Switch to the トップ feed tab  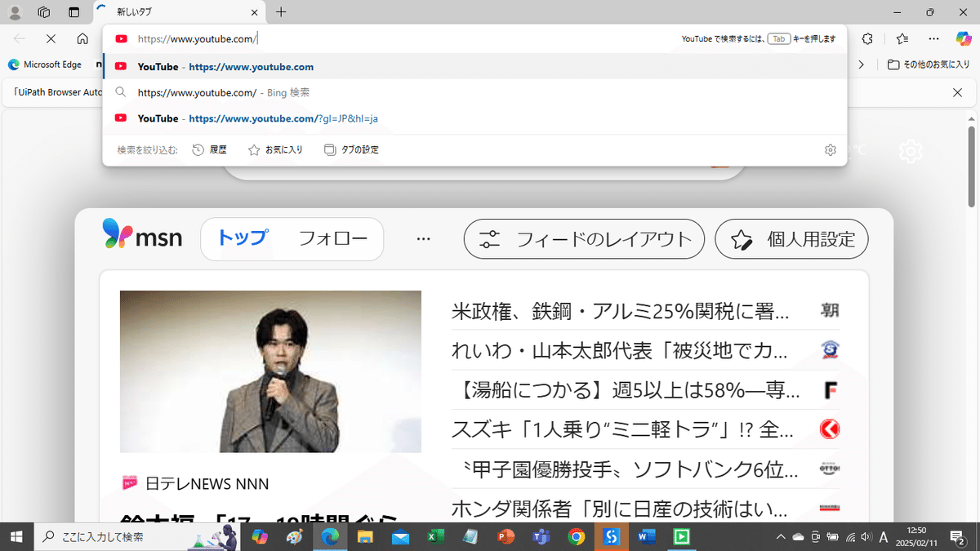click(x=242, y=239)
